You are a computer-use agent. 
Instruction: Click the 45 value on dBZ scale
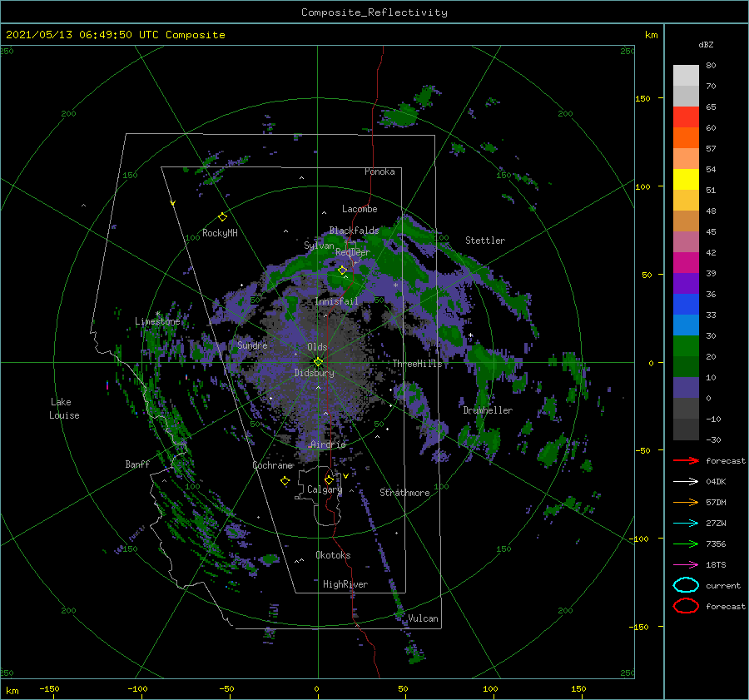tap(711, 231)
